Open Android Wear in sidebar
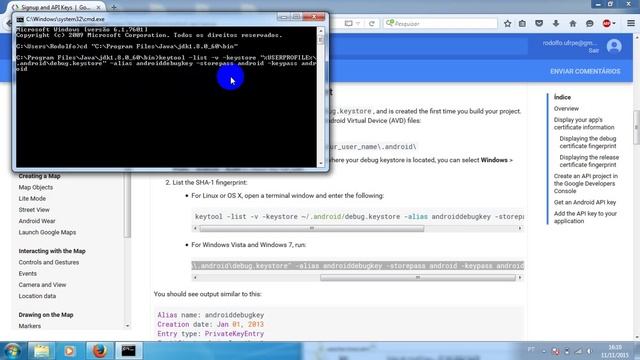Image resolution: width=640 pixels, height=360 pixels. click(x=37, y=221)
